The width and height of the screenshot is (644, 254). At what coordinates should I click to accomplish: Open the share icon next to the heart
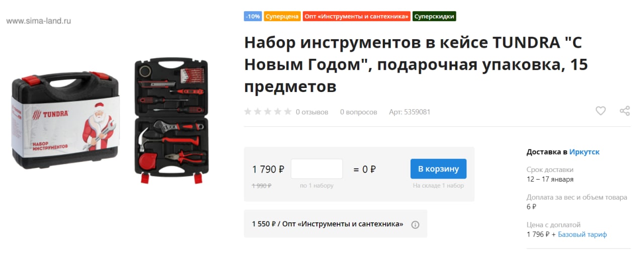(625, 111)
